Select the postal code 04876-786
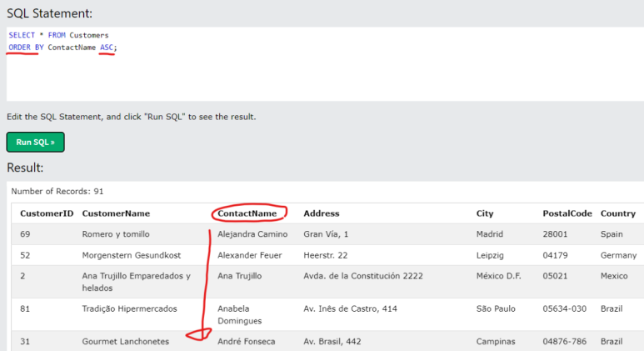The height and width of the screenshot is (351, 644). tap(564, 342)
